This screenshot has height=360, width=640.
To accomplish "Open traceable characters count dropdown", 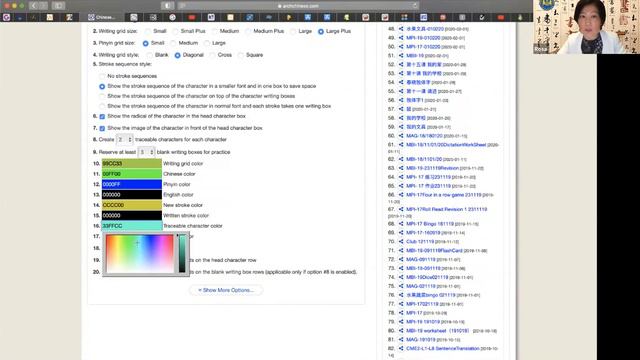I will [x=124, y=140].
